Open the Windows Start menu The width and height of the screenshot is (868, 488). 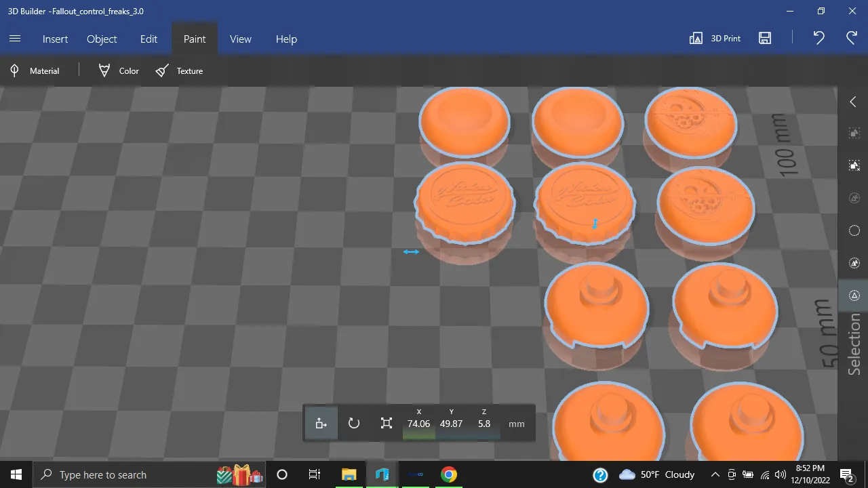coord(16,474)
